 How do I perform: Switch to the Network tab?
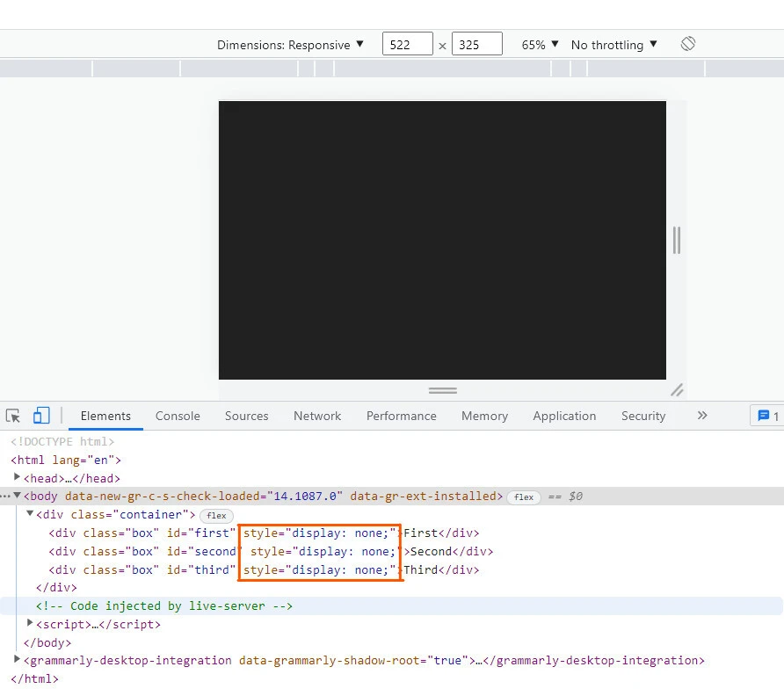[317, 416]
